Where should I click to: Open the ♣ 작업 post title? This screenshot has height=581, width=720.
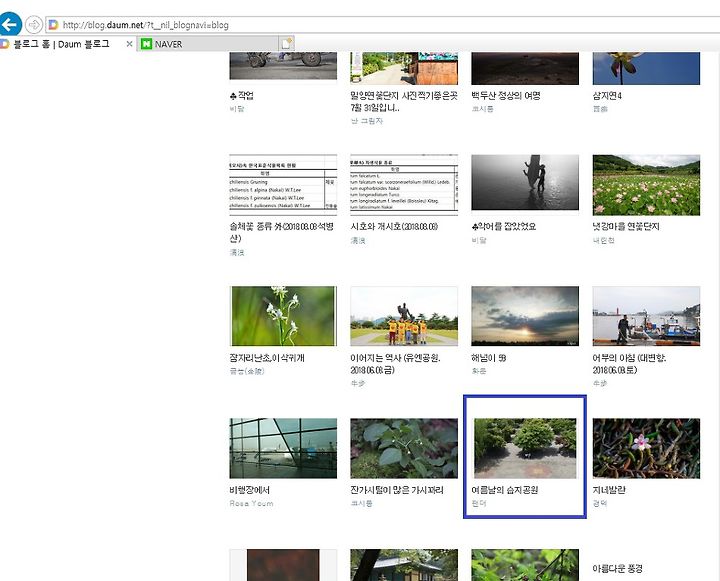click(x=242, y=96)
